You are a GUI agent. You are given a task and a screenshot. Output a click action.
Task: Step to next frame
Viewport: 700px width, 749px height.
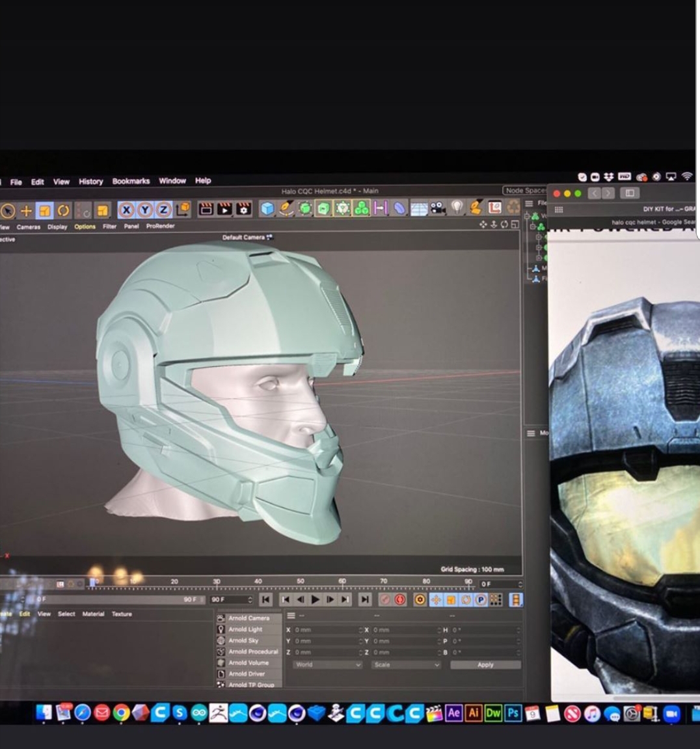coord(330,599)
